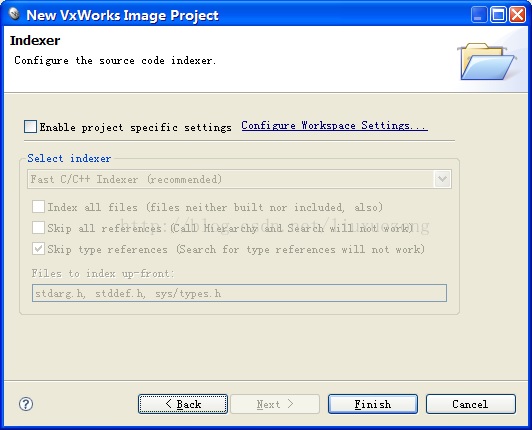Go to previous page with Back
The height and width of the screenshot is (430, 532).
(183, 404)
